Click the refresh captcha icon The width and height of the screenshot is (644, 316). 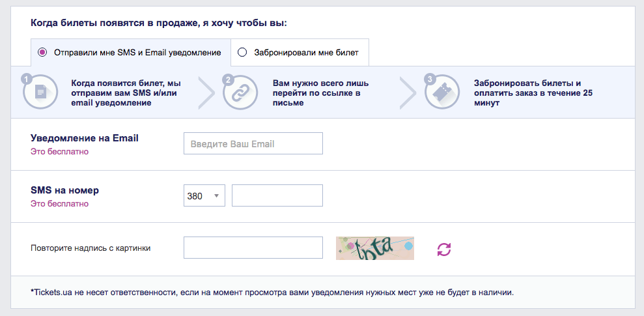pos(443,248)
